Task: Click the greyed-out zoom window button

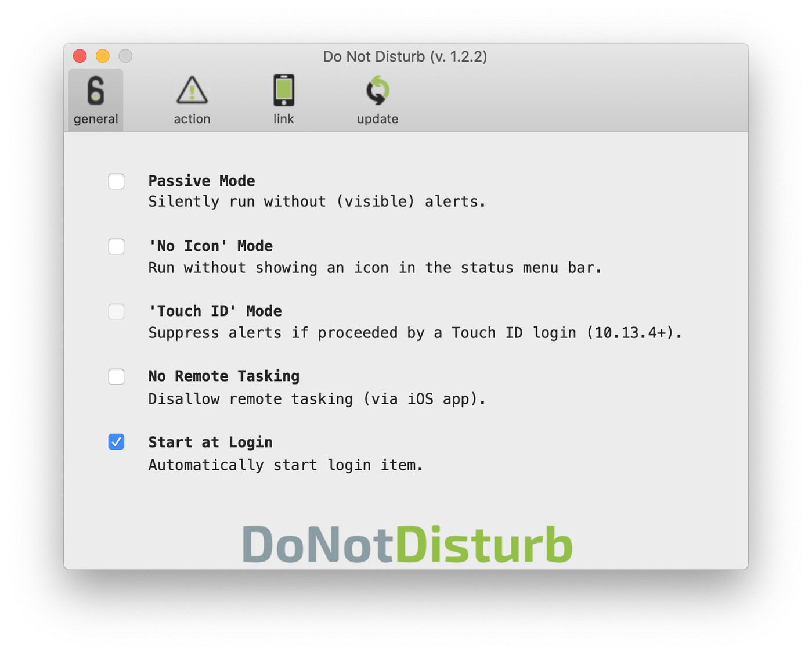Action: point(125,56)
